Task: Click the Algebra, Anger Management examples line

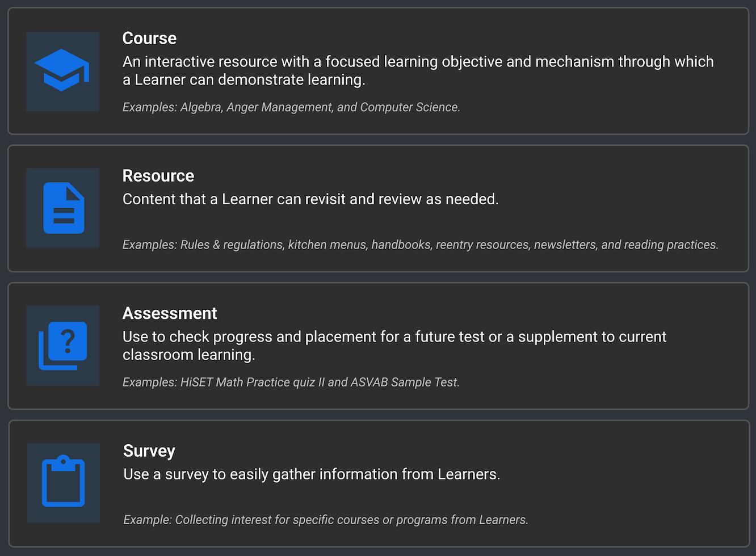Action: [291, 107]
